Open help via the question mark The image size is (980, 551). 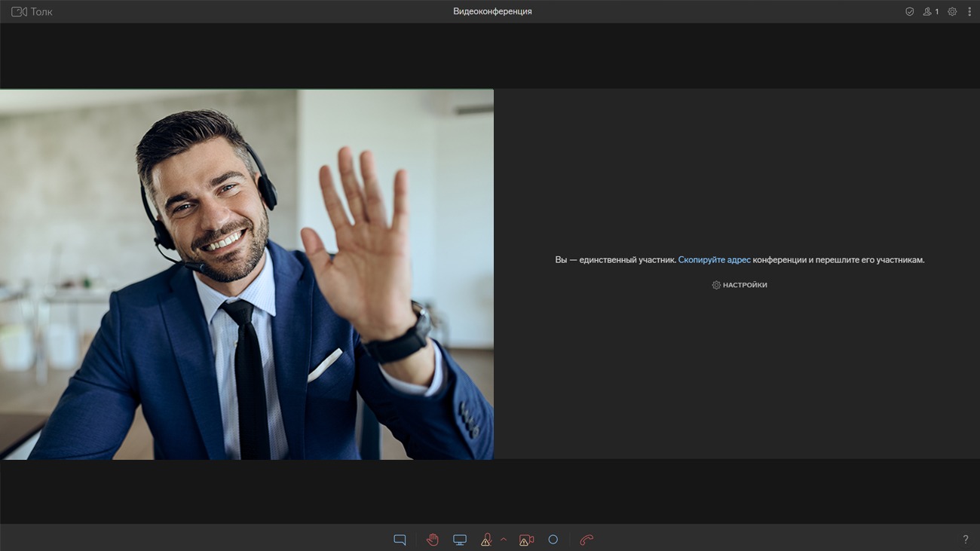965,540
